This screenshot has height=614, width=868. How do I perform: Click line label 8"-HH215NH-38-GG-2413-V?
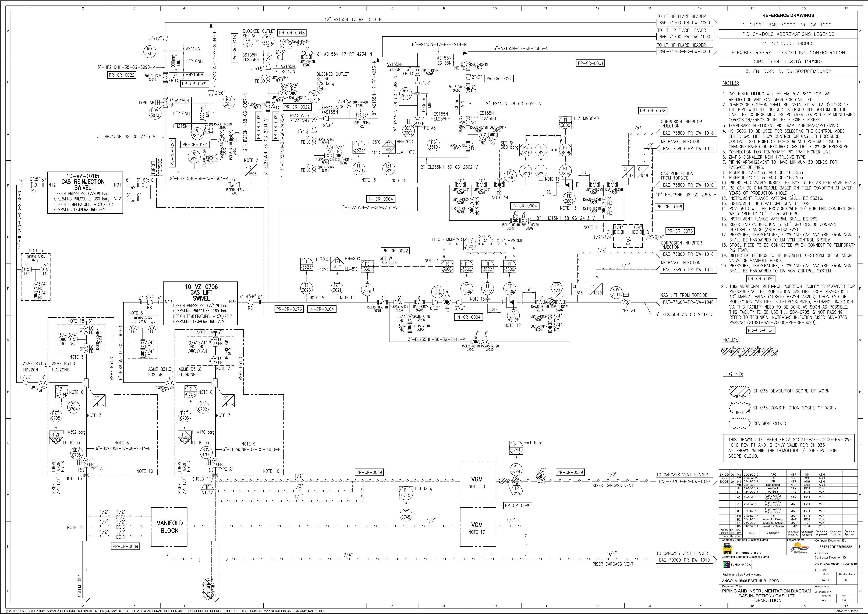566,218
